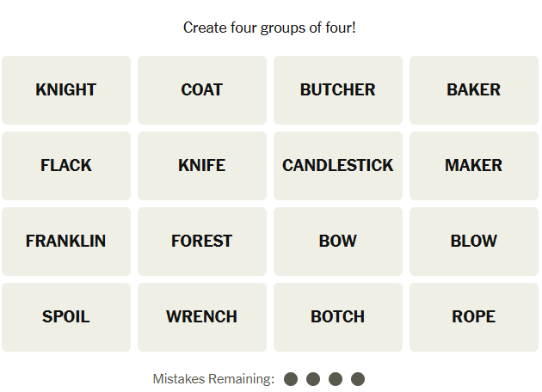Click the 'Create four groups of four!' heading
The image size is (542, 392).
[269, 28]
